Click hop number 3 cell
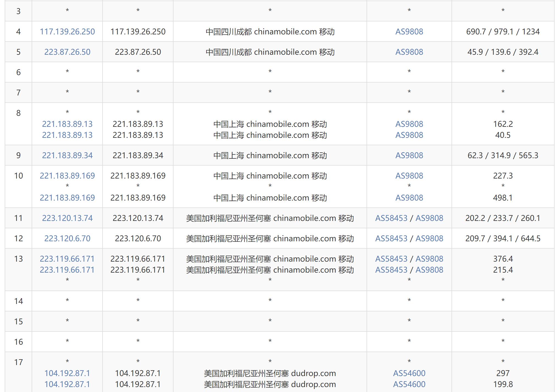556x392 pixels. 18,11
